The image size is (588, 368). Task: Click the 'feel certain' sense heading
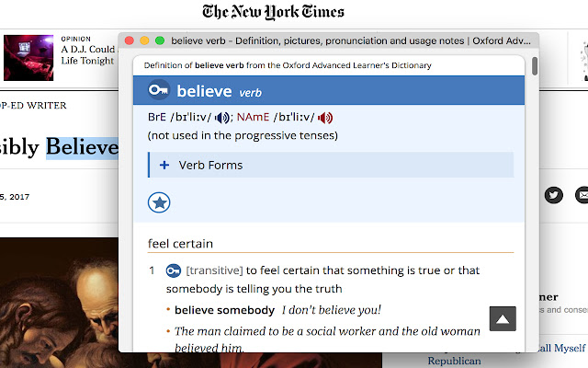[x=180, y=244]
